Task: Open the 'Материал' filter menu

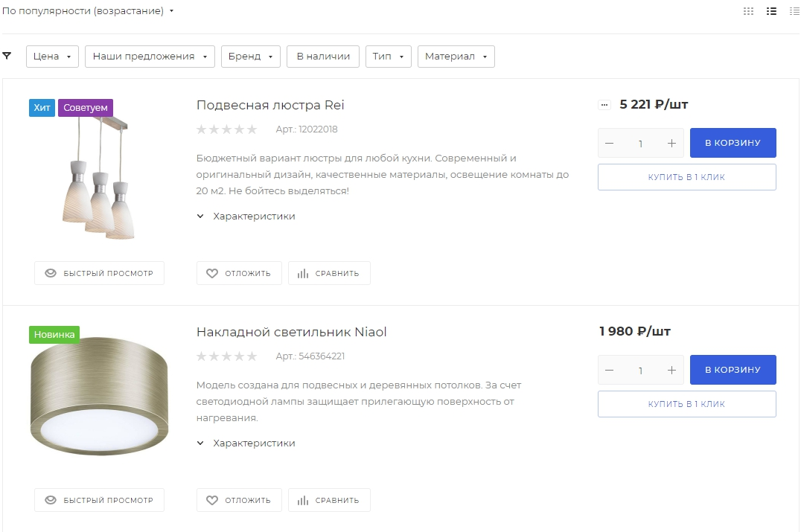Action: coord(456,56)
